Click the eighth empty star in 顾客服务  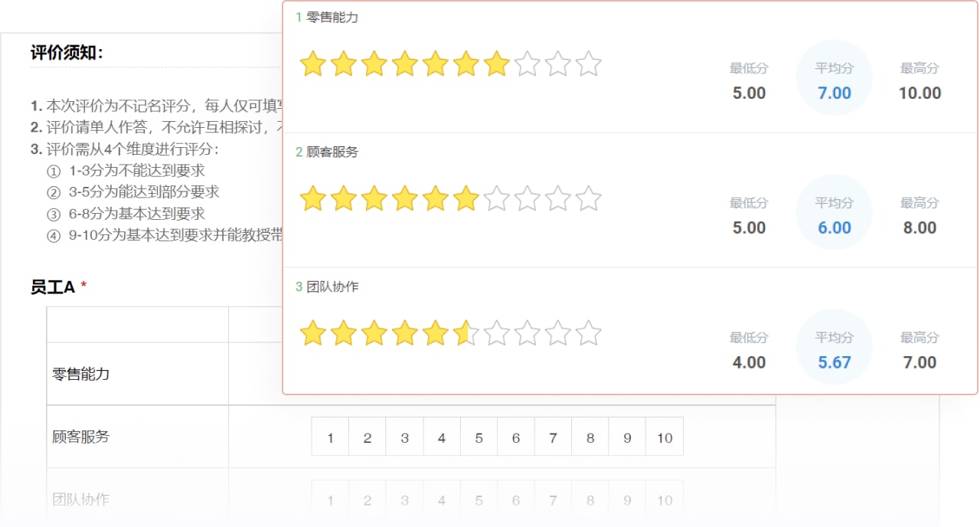[x=527, y=199]
